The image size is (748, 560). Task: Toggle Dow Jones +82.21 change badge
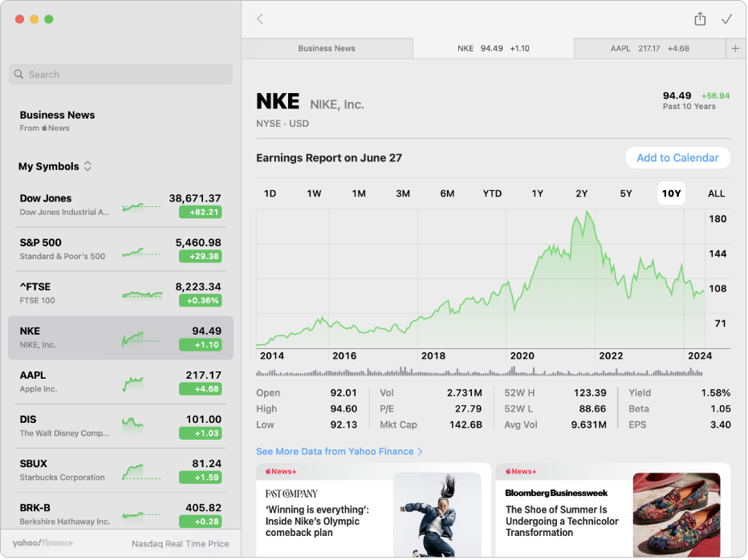pyautogui.click(x=201, y=213)
